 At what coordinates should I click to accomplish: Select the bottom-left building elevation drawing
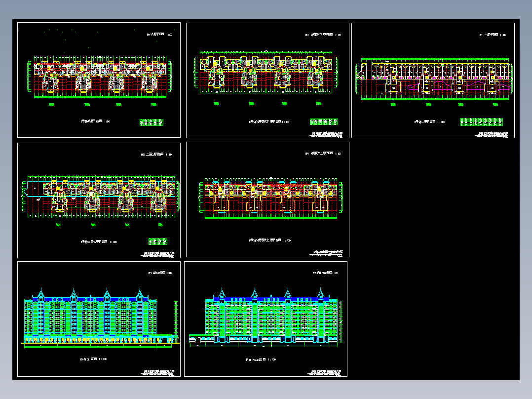101,318
